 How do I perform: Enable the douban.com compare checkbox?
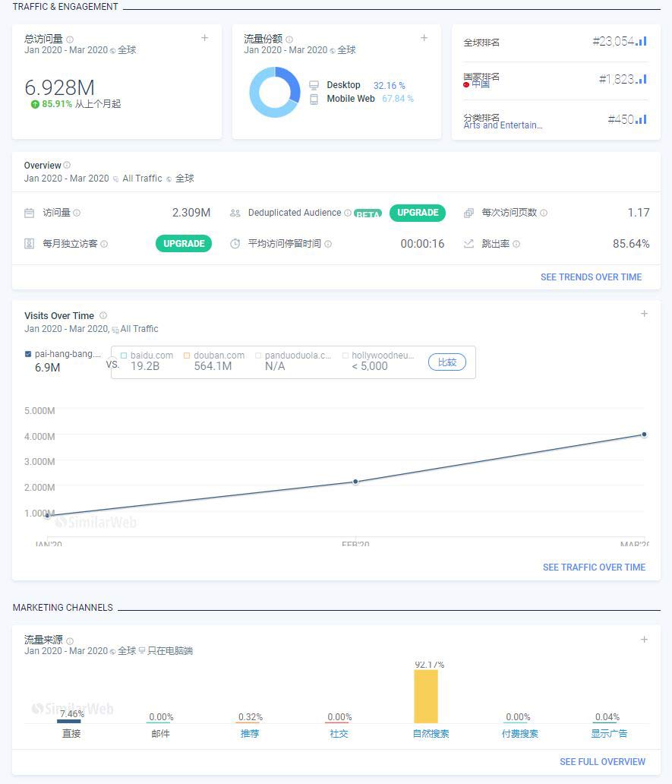click(x=189, y=355)
